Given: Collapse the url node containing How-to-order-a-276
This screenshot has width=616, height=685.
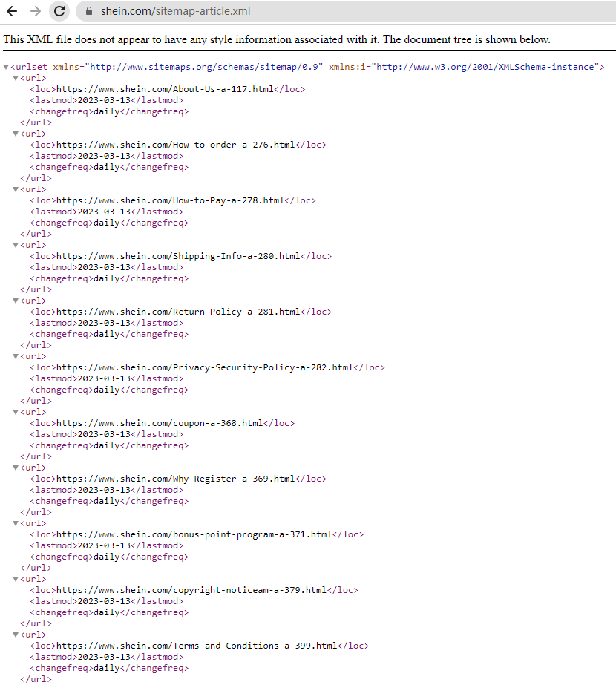Looking at the screenshot, I should 16,134.
